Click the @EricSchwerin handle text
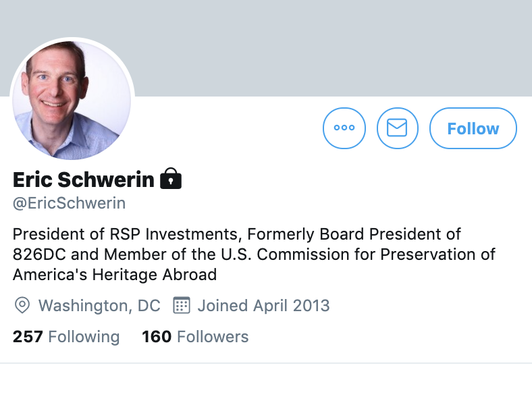This screenshot has height=405, width=532. pyautogui.click(x=69, y=203)
